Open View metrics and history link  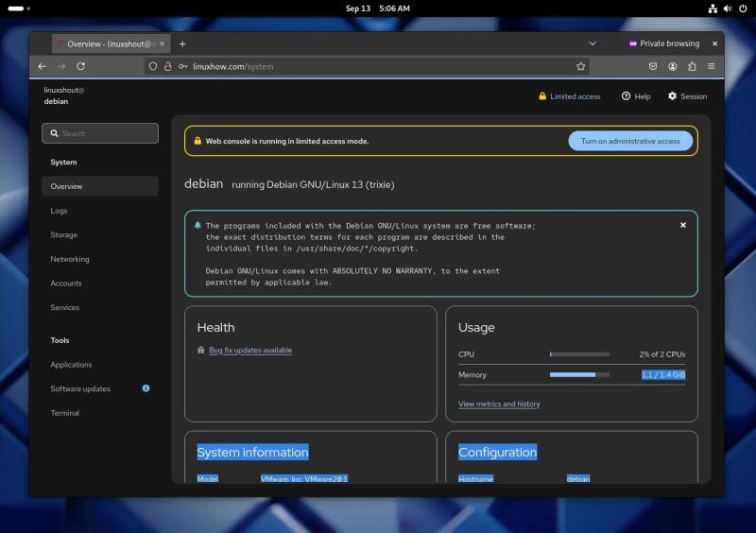[499, 404]
